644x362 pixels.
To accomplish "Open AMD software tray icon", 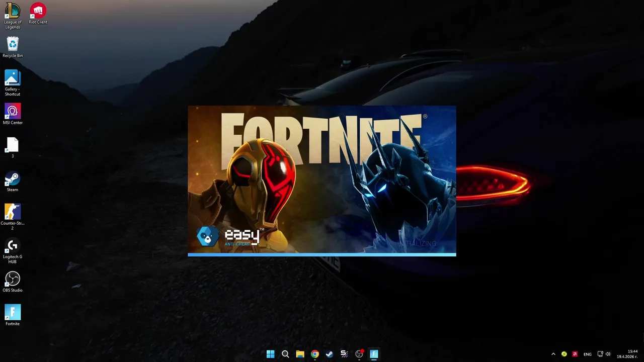I will click(575, 354).
